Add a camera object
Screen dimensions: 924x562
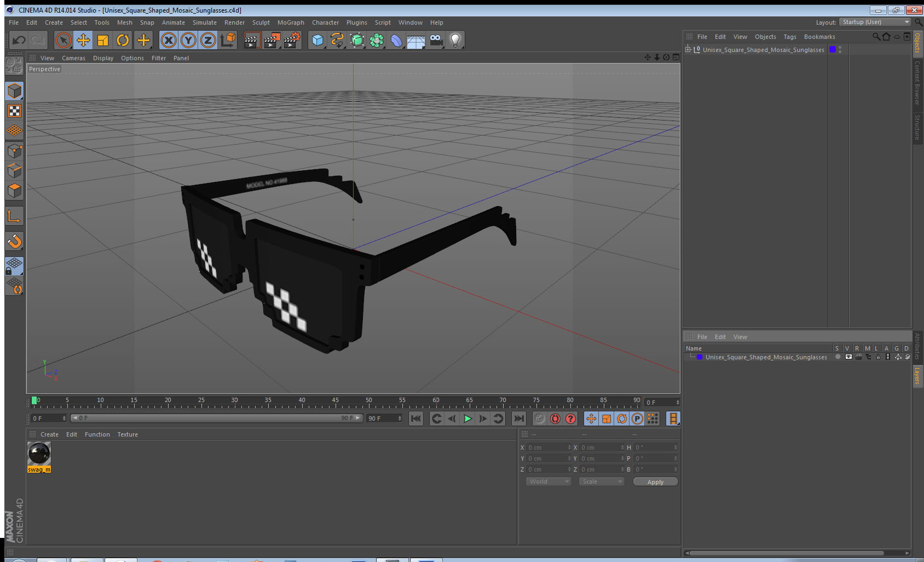click(x=436, y=40)
